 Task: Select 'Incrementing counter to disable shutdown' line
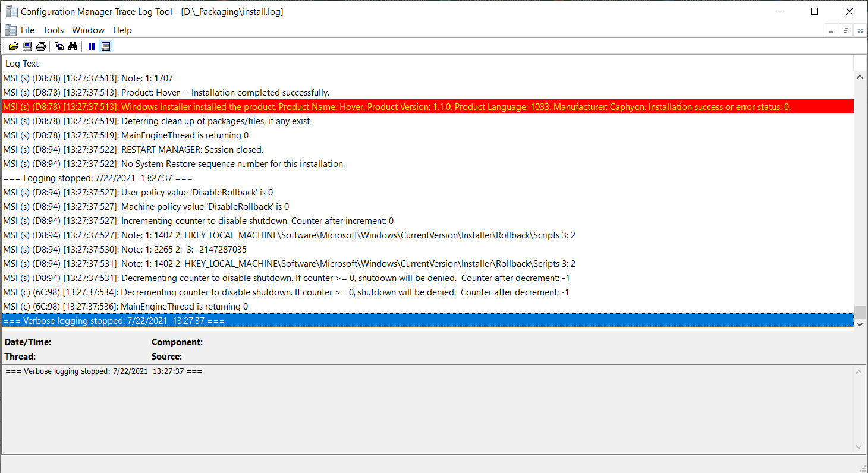(x=427, y=221)
